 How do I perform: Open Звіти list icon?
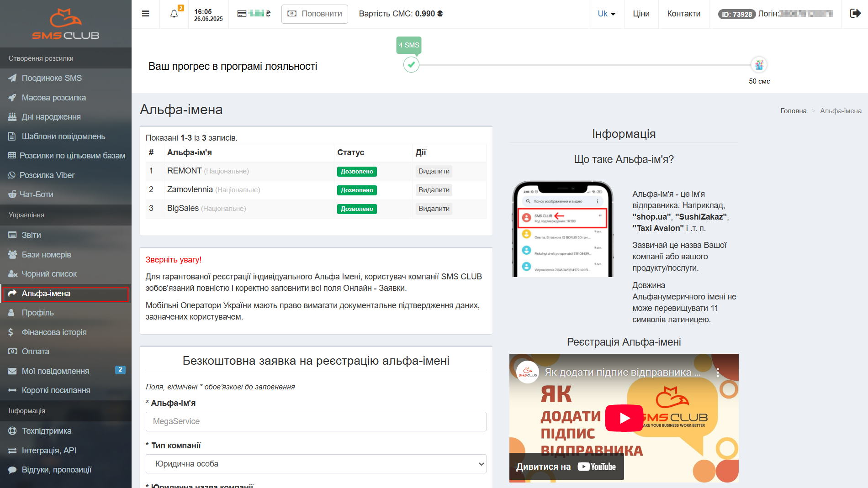[12, 235]
